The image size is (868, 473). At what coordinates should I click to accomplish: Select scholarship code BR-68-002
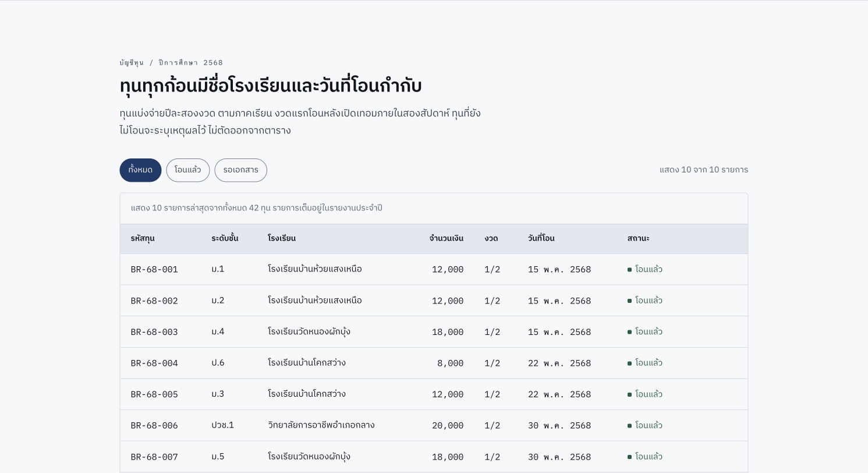[x=154, y=301]
